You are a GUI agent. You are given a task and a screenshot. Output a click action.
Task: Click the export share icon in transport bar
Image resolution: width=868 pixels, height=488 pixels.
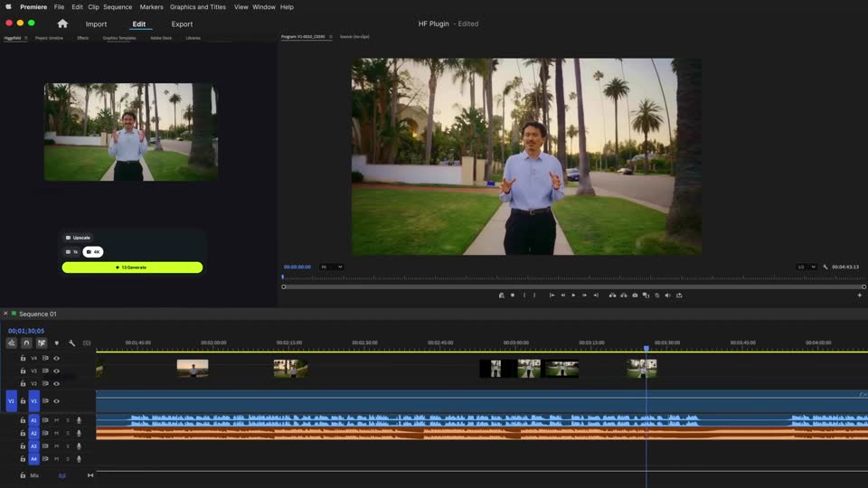[x=679, y=296]
